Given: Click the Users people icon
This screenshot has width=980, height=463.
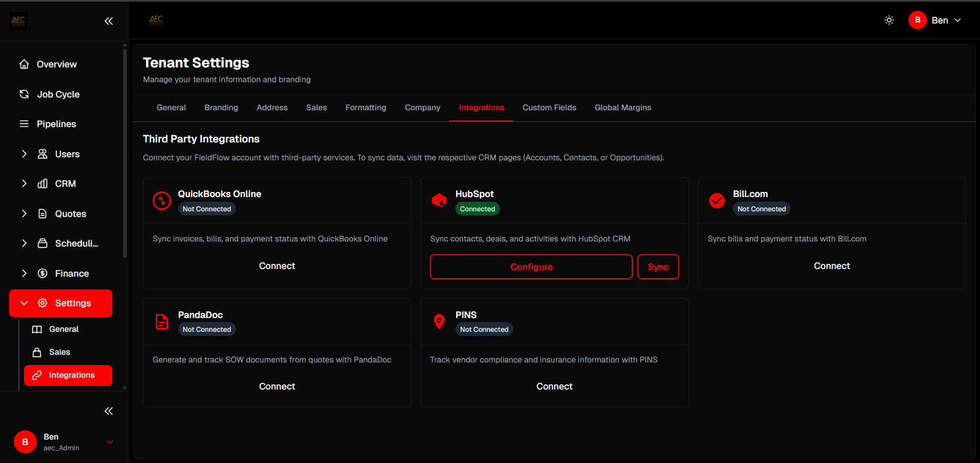Looking at the screenshot, I should (x=43, y=154).
